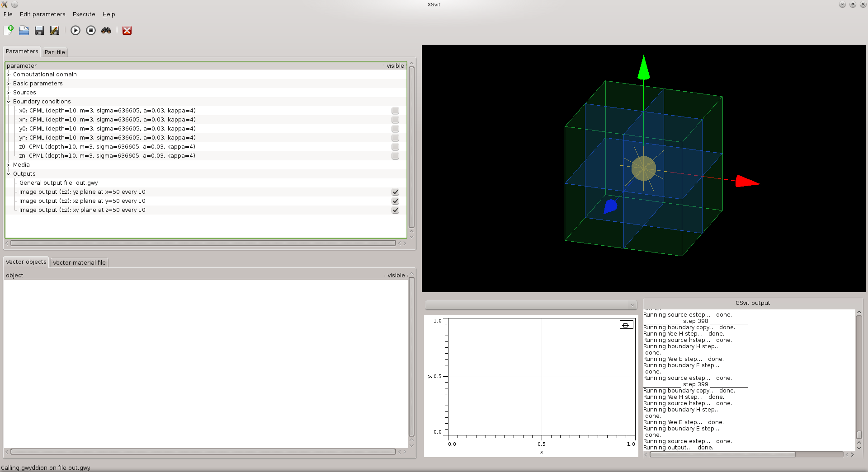Click the red X quit icon
868x472 pixels.
(x=127, y=30)
